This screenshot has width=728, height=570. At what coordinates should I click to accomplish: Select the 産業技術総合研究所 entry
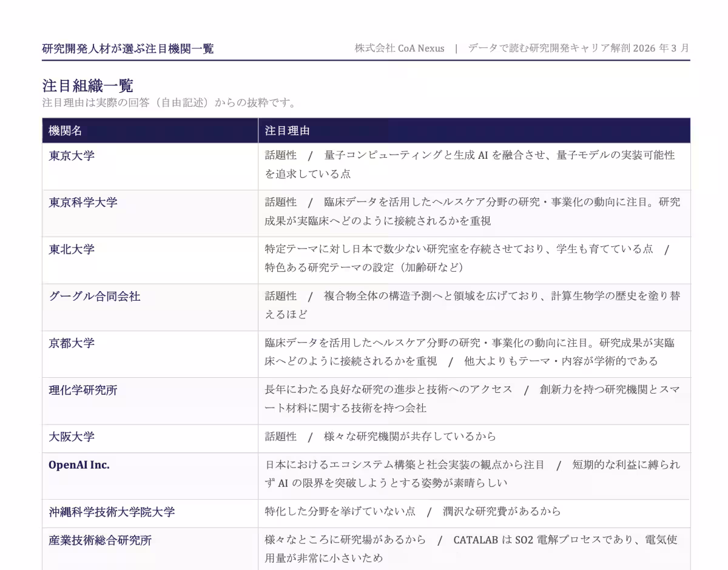95,540
